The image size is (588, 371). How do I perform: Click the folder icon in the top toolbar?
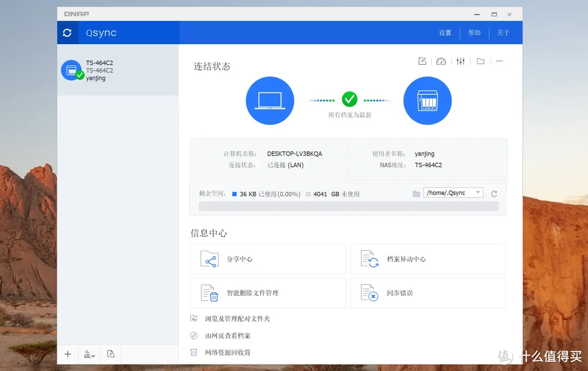point(480,61)
